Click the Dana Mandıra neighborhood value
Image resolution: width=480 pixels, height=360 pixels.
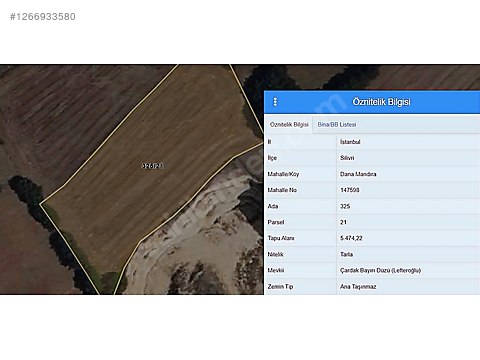[358, 174]
